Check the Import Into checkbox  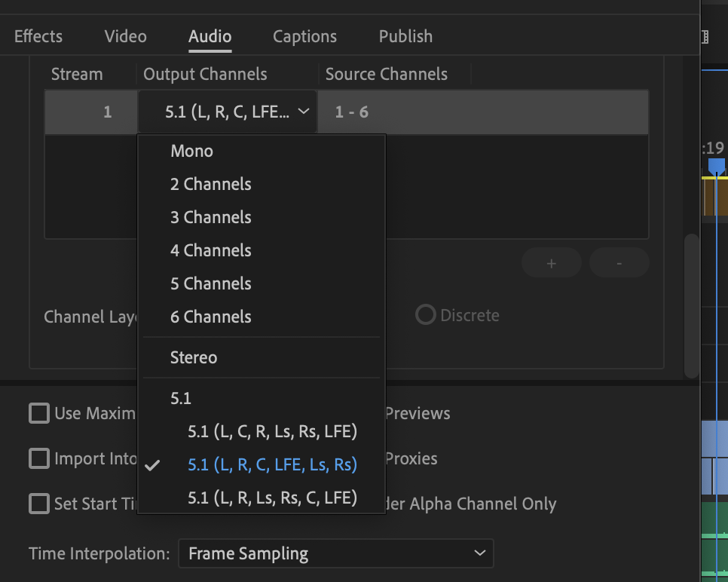(38, 458)
